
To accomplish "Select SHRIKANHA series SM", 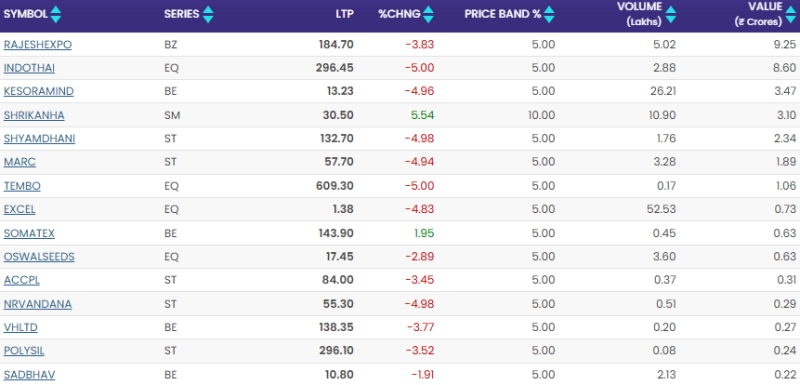I will [x=172, y=115].
